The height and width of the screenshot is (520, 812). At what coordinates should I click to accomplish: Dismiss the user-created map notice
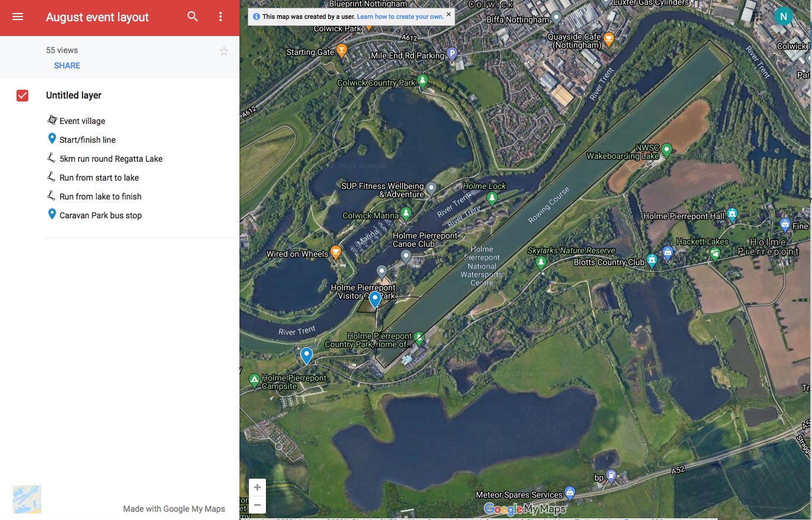tap(449, 14)
